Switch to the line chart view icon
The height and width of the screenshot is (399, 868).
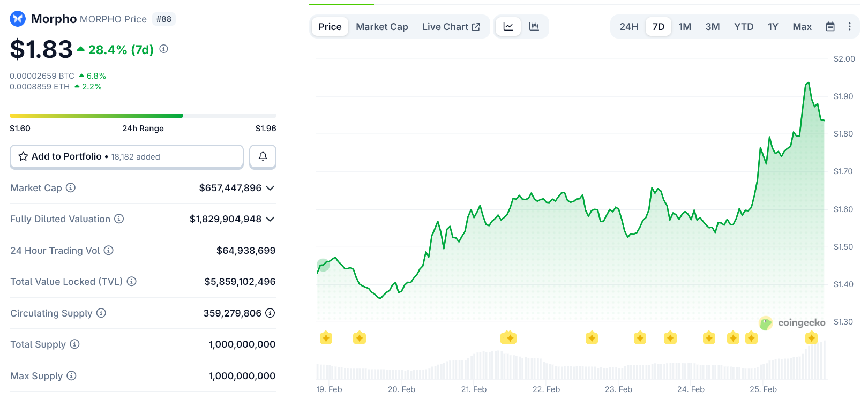coord(508,27)
